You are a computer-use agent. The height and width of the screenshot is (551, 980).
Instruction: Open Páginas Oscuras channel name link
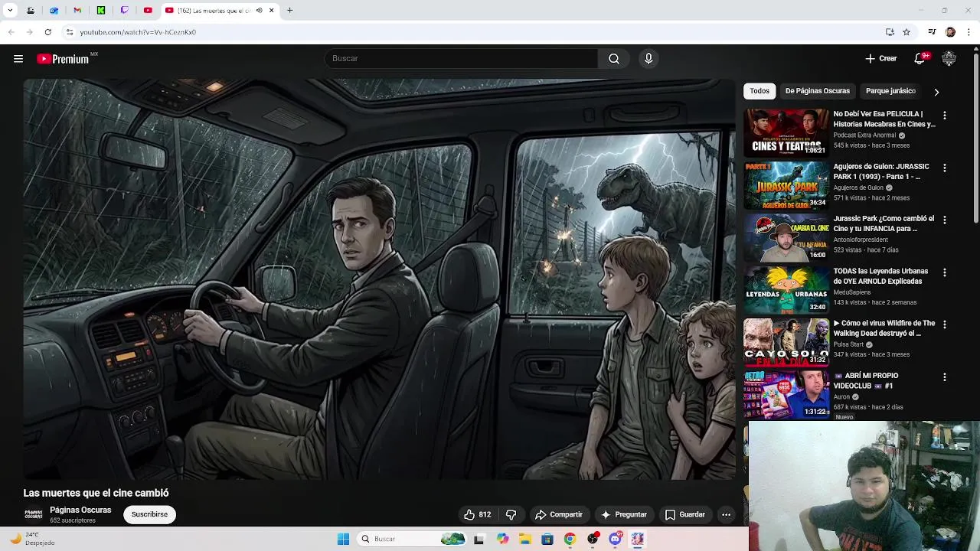80,510
